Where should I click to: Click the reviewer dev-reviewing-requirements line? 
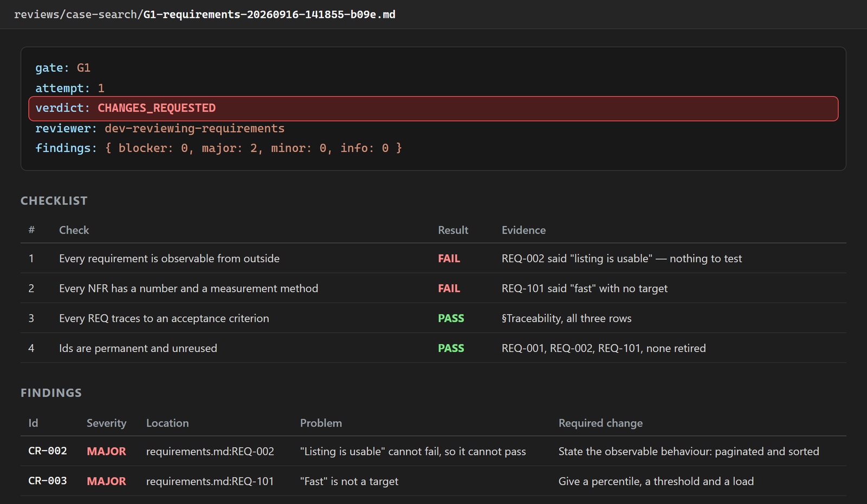point(160,128)
